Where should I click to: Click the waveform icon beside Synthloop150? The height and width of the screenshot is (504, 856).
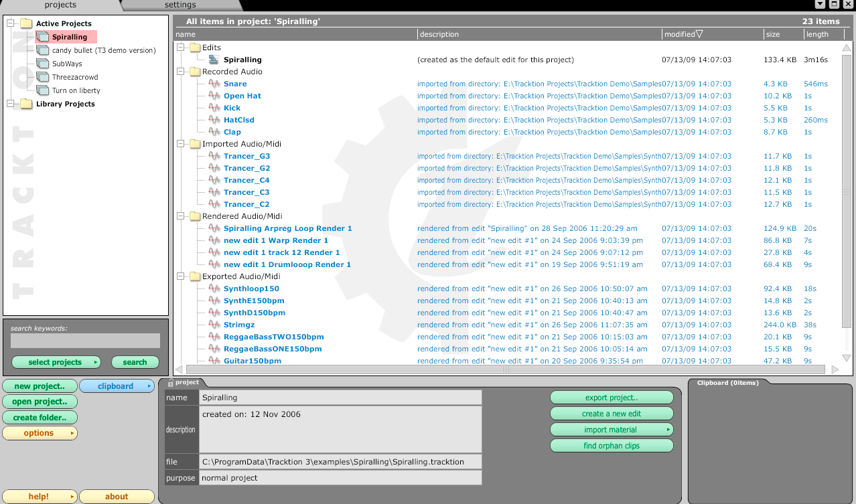pos(214,288)
